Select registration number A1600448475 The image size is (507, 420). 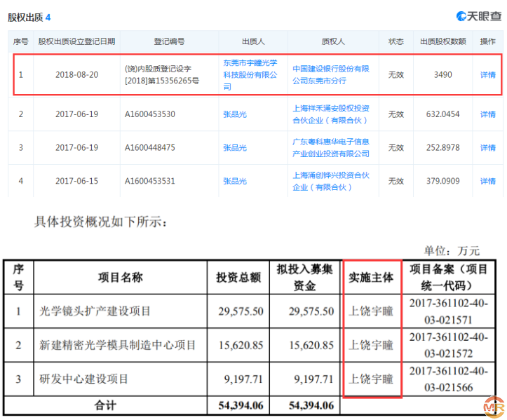pyautogui.click(x=149, y=148)
